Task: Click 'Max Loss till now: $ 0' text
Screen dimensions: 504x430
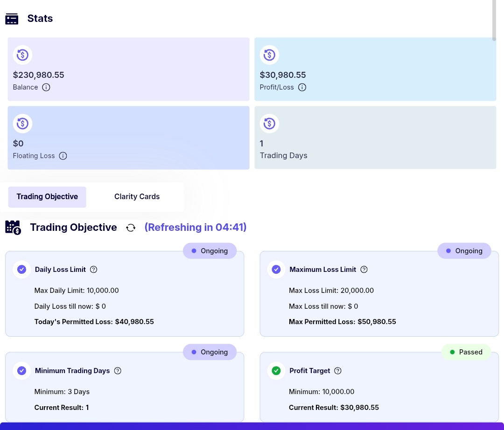Action: pos(323,306)
